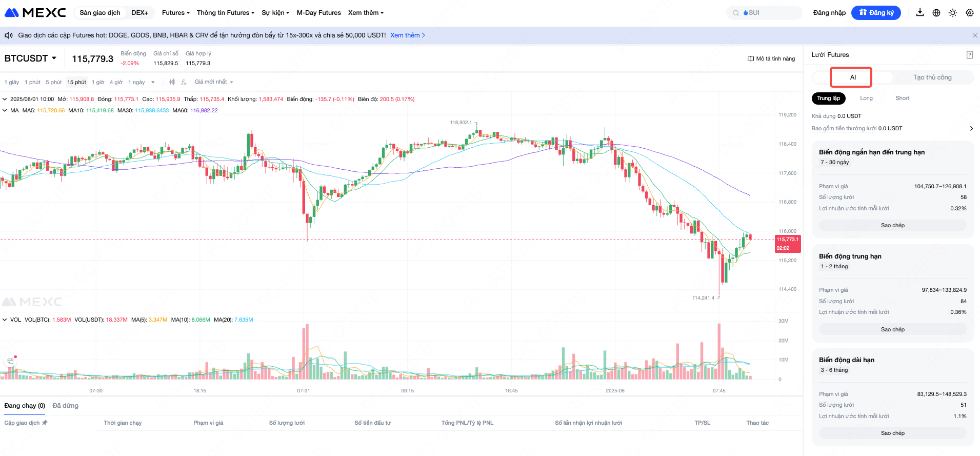This screenshot has width=980, height=456.
Task: Click the MEXC logo
Action: click(x=35, y=13)
